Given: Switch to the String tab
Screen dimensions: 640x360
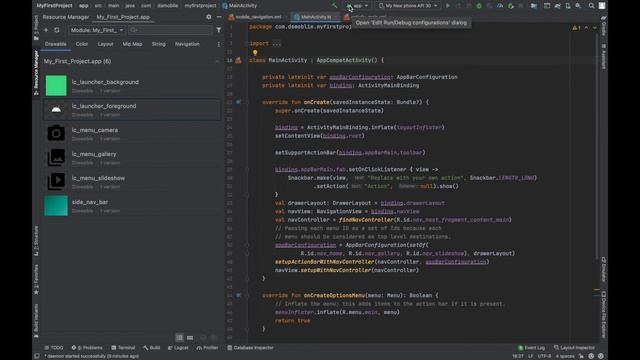Looking at the screenshot, I should 158,44.
